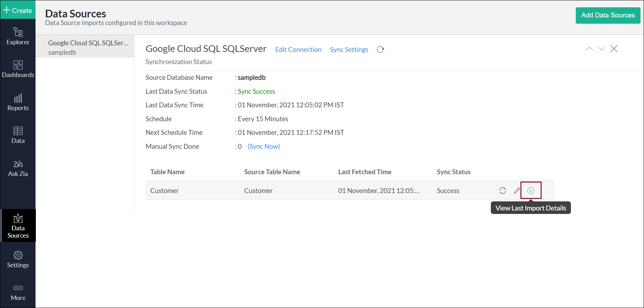Launch Ask Zia assistant

18,168
